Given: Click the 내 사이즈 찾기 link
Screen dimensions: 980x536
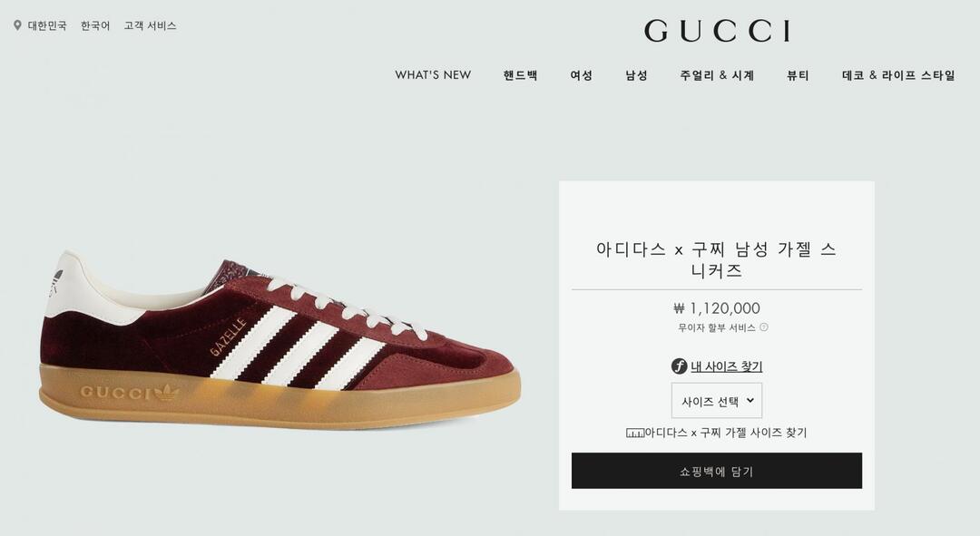Looking at the screenshot, I should 726,366.
